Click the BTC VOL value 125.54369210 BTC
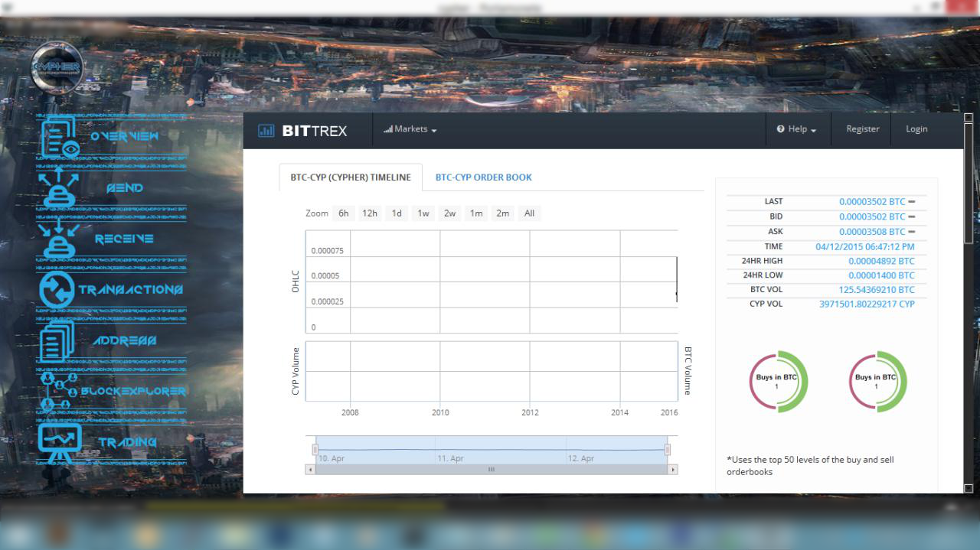 click(877, 290)
